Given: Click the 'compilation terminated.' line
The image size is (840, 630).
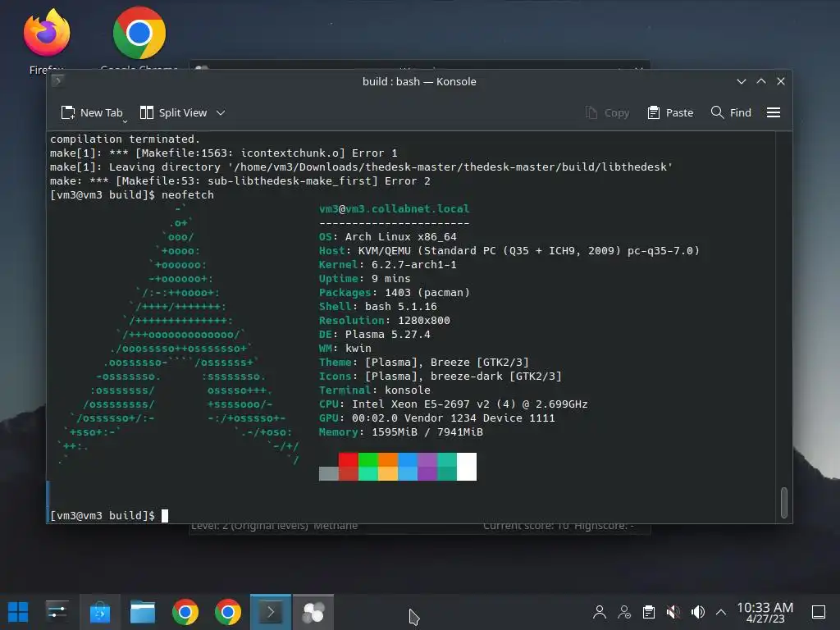Looking at the screenshot, I should coord(125,139).
